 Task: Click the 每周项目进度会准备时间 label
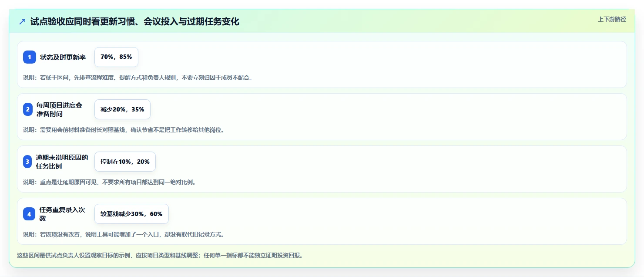(59, 109)
